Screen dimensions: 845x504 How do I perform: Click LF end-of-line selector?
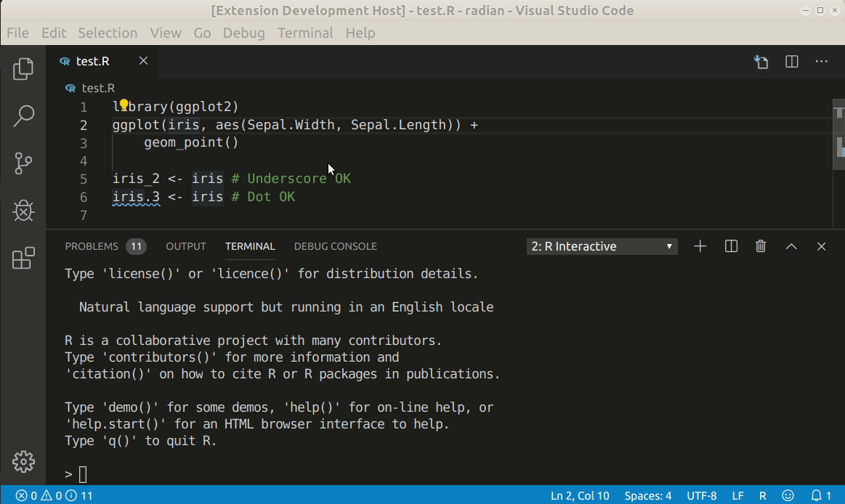tap(737, 495)
